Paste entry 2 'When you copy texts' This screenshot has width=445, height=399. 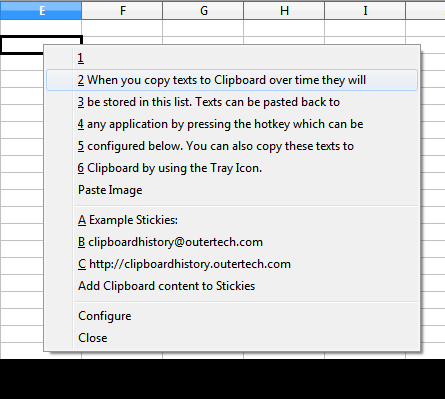click(x=232, y=80)
